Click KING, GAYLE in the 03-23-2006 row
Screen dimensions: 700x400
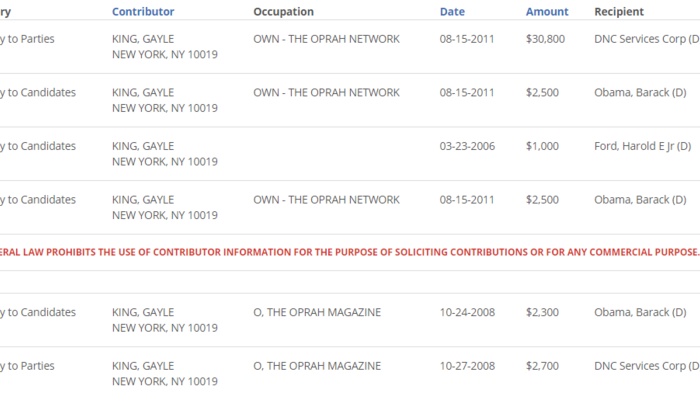(x=143, y=146)
